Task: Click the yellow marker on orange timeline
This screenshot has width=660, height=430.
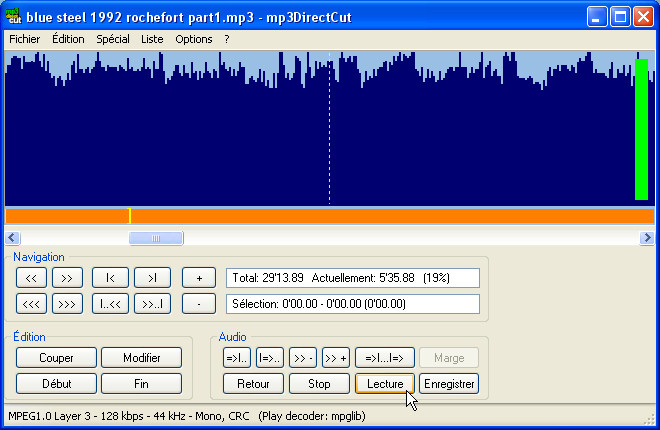Action: (129, 215)
